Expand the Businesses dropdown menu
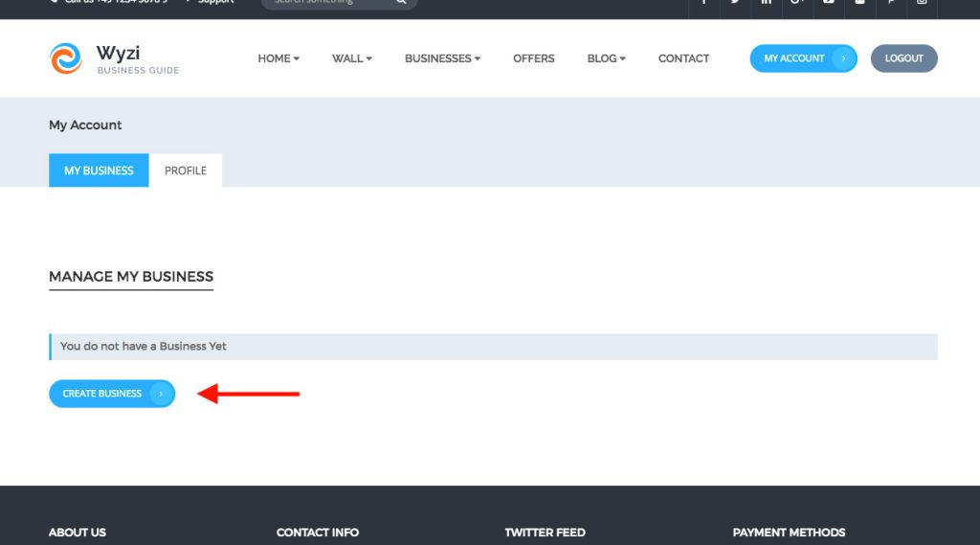980x545 pixels. (x=442, y=58)
